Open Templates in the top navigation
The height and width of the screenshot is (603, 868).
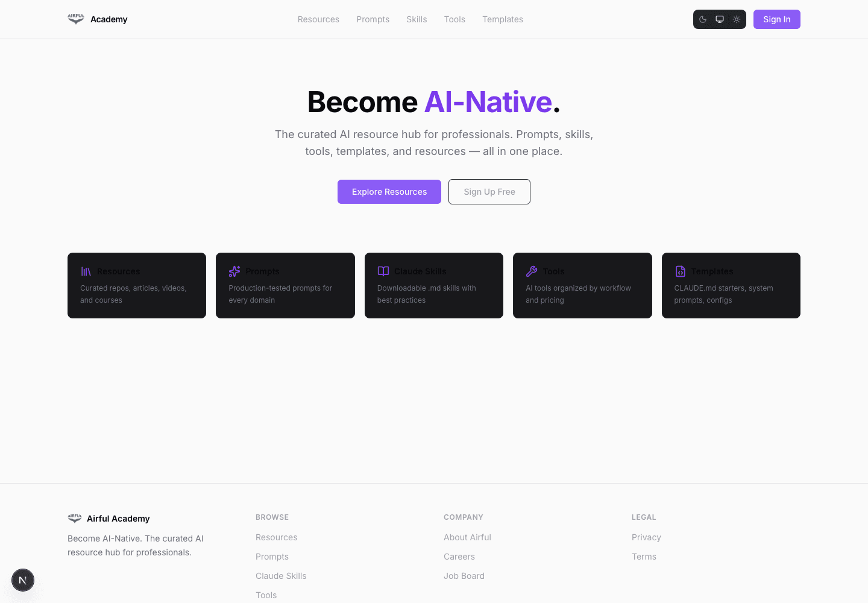tap(503, 19)
